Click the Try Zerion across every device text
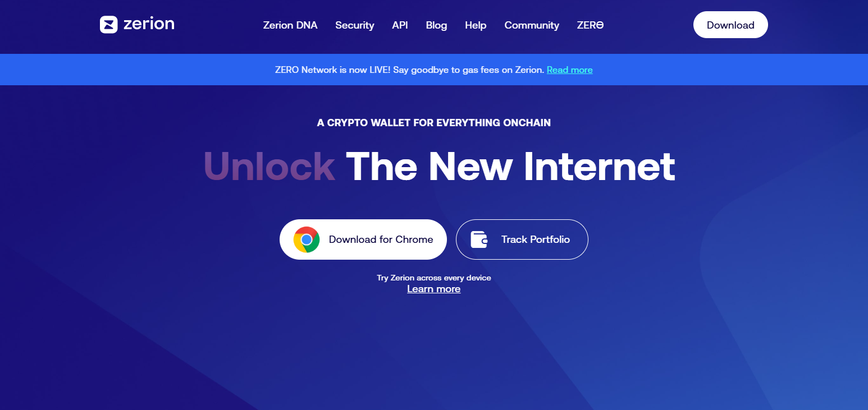The image size is (868, 410). [433, 278]
